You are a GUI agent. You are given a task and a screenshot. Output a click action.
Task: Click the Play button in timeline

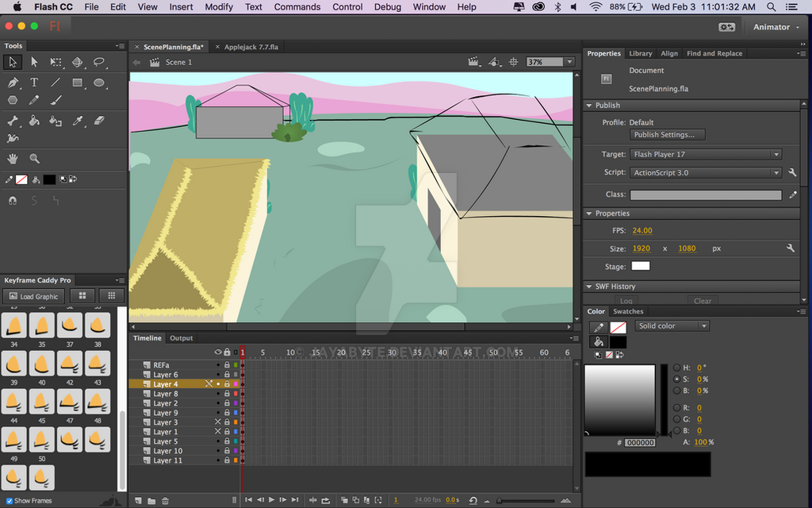pyautogui.click(x=271, y=500)
